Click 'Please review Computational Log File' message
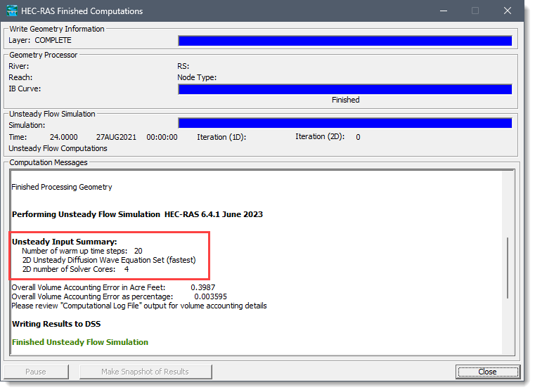 click(x=139, y=306)
